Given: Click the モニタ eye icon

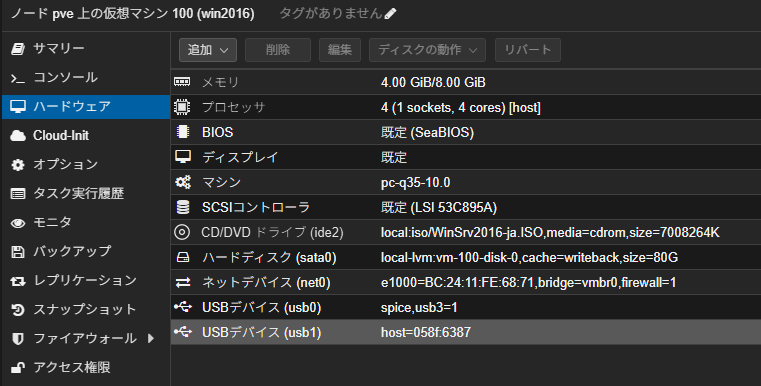Looking at the screenshot, I should pyautogui.click(x=18, y=223).
